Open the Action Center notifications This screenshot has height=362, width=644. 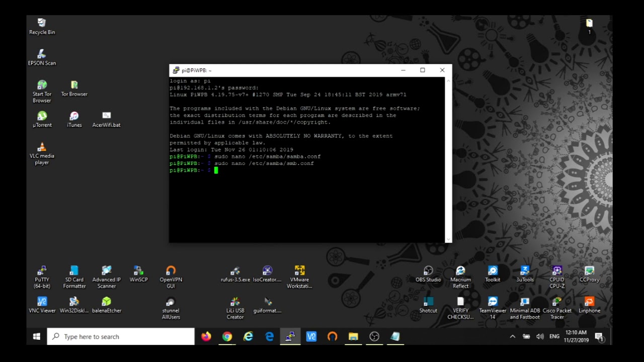click(x=599, y=336)
